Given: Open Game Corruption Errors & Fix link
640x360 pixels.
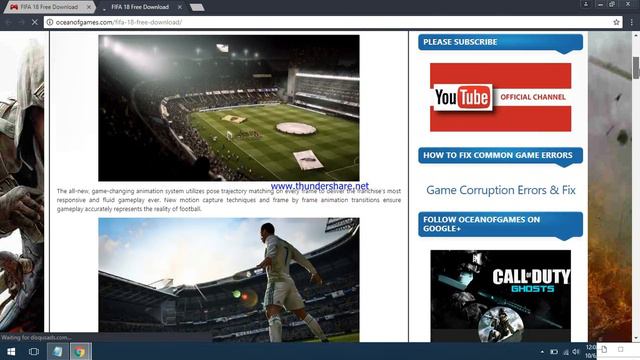Looking at the screenshot, I should click(x=501, y=190).
